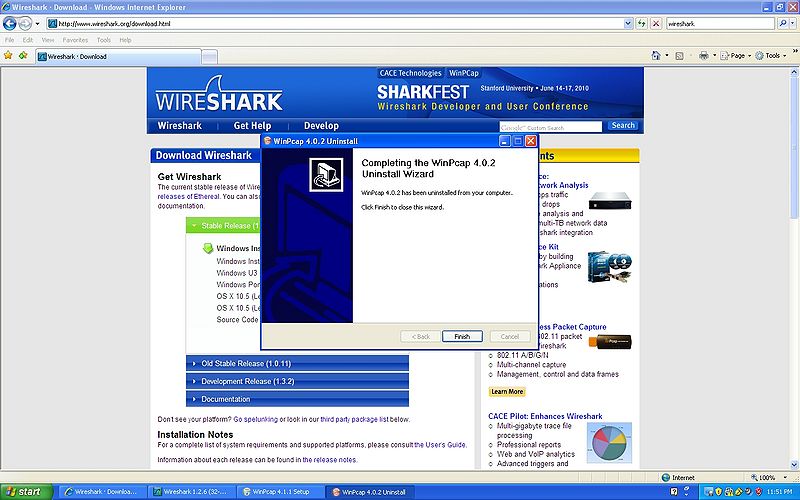The height and width of the screenshot is (500, 800).
Task: Open the release notes link
Action: [329, 460]
